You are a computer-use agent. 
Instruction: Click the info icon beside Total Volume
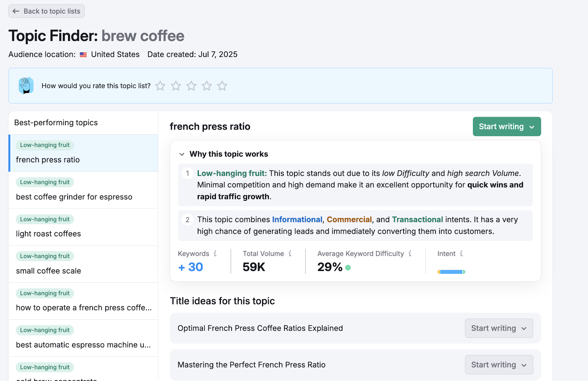290,254
